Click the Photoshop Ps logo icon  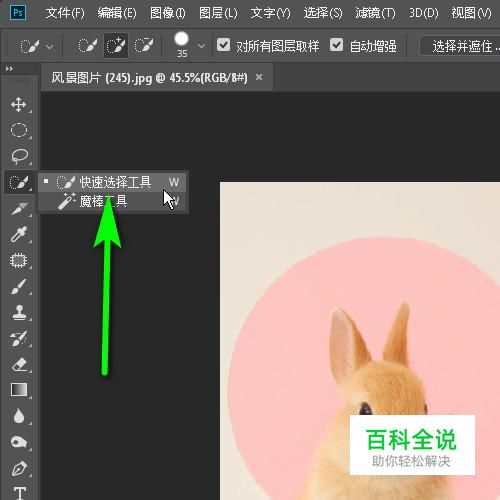(18, 13)
